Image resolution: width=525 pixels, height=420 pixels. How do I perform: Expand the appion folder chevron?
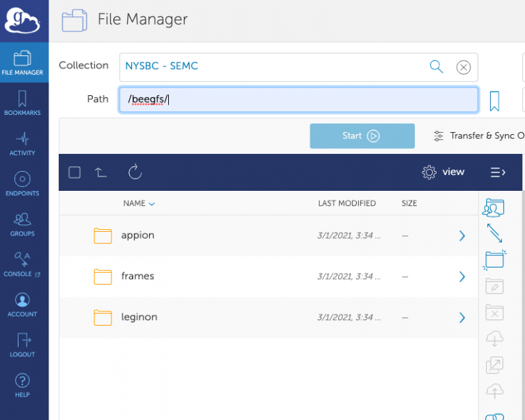(x=462, y=236)
